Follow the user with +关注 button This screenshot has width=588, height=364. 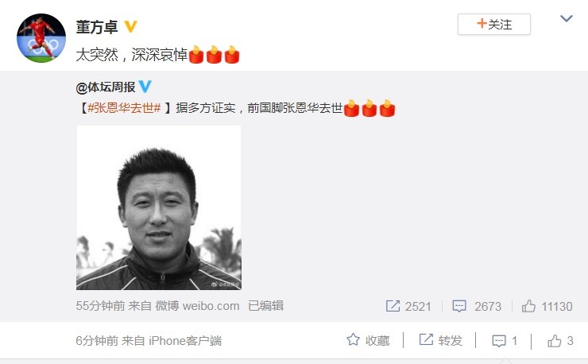(494, 25)
